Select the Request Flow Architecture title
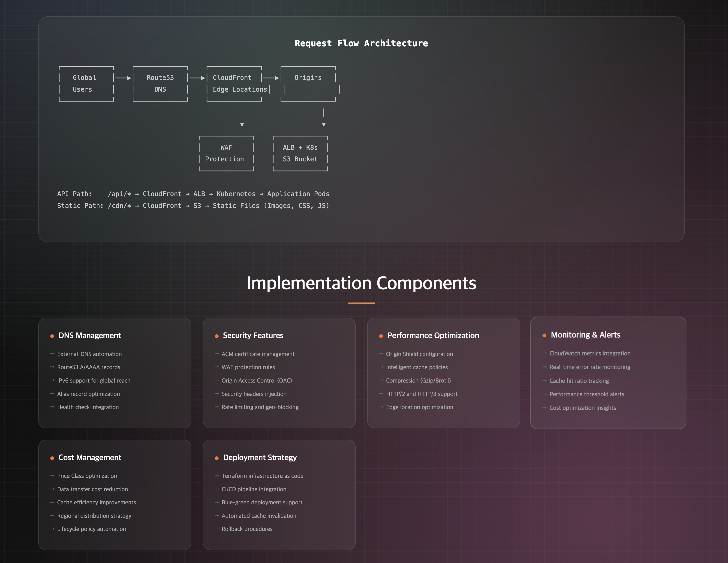Screen dimensions: 728x563 (361, 43)
